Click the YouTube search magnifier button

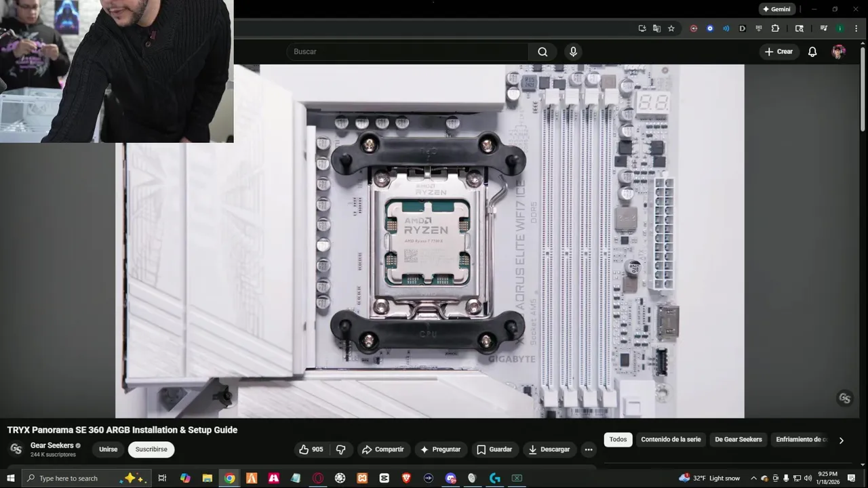(542, 52)
